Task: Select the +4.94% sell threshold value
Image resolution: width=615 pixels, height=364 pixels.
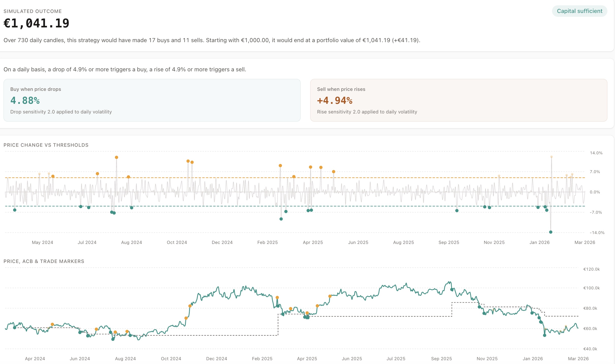Action: [335, 101]
